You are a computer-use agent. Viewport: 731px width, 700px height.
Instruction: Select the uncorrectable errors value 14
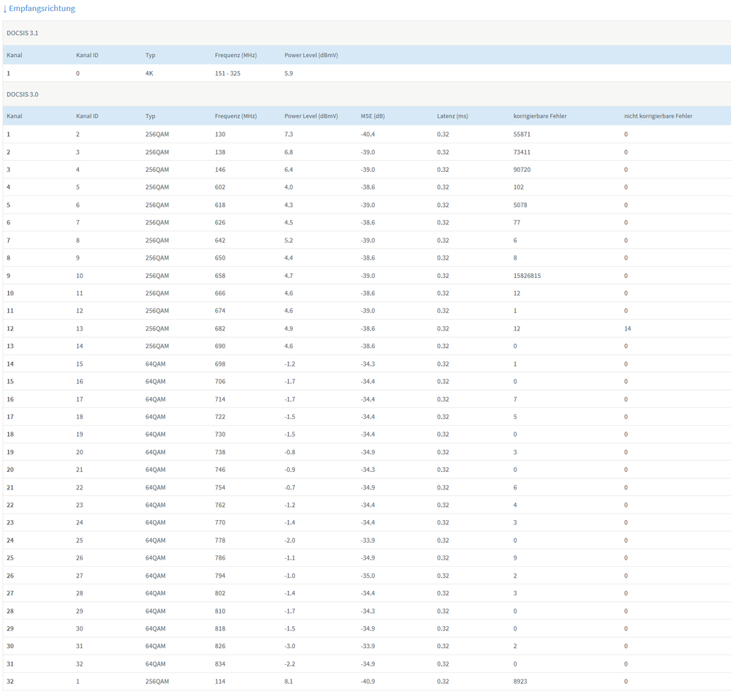(627, 328)
